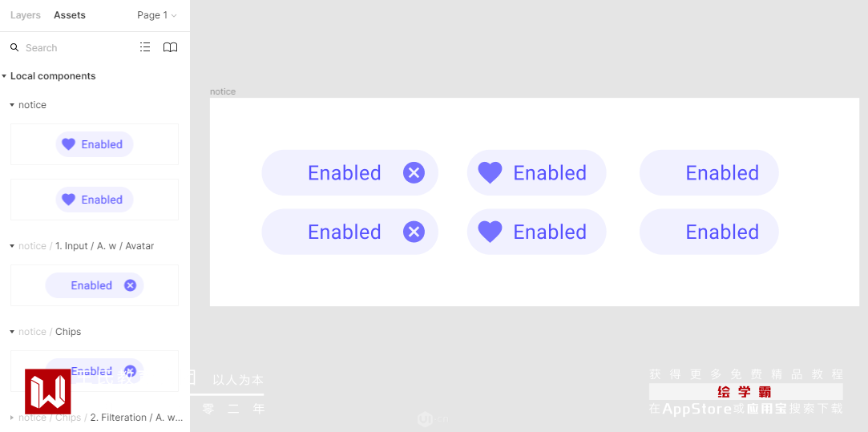Open the Page 1 dropdown
This screenshot has width=868, height=432.
tap(156, 15)
